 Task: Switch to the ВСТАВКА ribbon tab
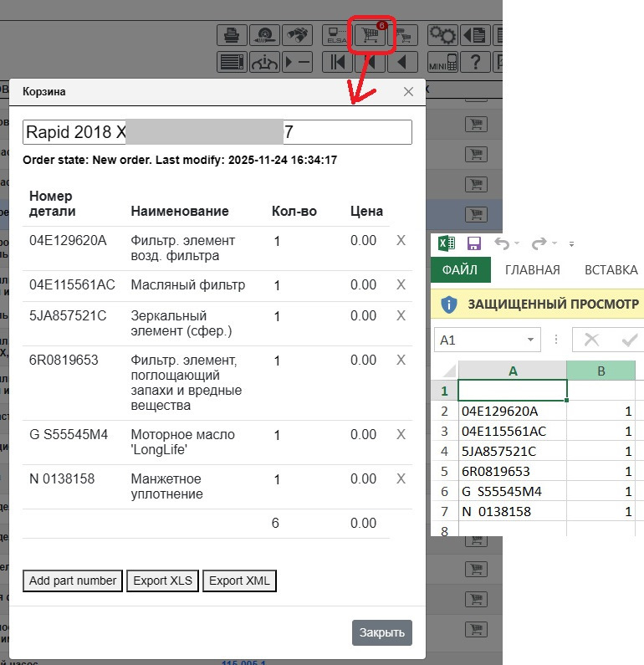(x=611, y=269)
